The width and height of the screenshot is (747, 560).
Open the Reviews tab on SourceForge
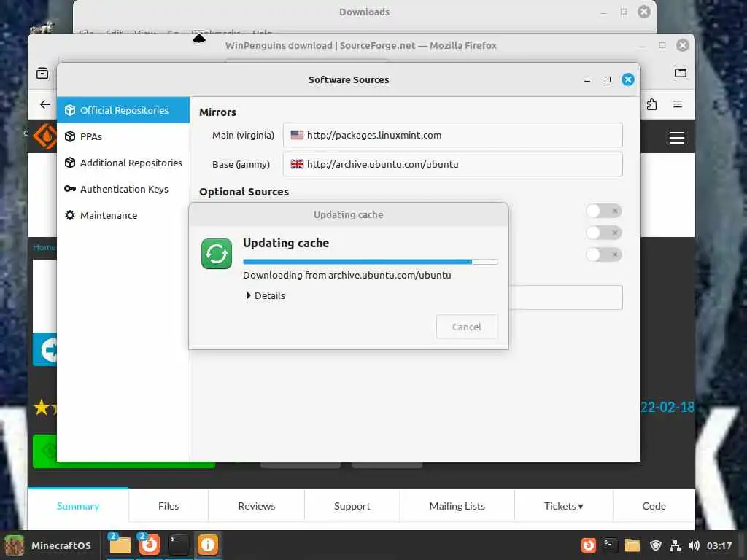(257, 506)
